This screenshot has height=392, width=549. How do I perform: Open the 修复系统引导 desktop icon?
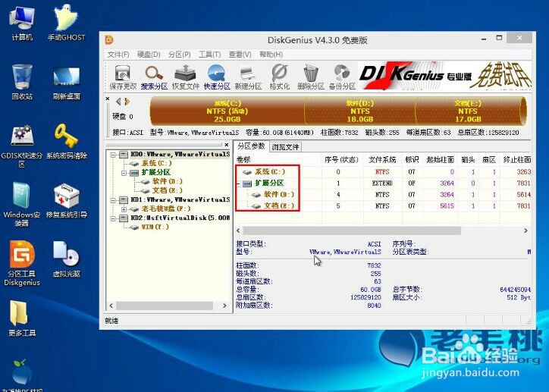click(67, 201)
